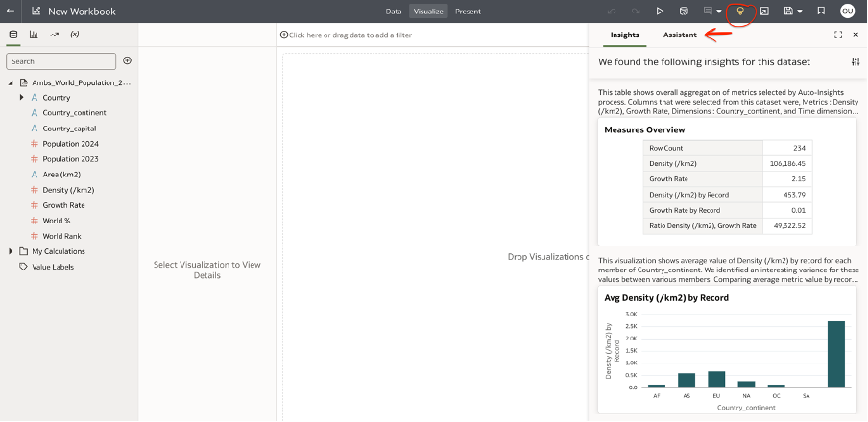Expand the Country column arrow

[21, 97]
